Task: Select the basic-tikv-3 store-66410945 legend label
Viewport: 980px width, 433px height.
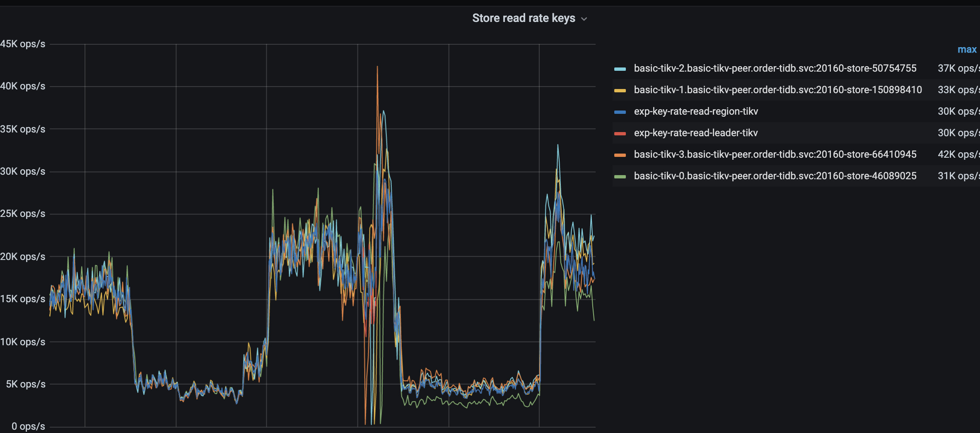Action: click(x=775, y=154)
